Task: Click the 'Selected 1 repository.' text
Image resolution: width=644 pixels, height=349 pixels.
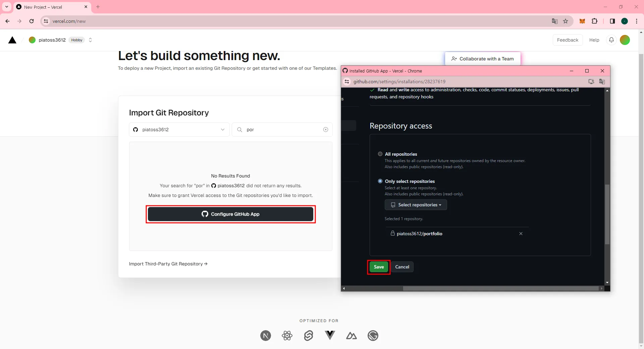Action: 404,219
